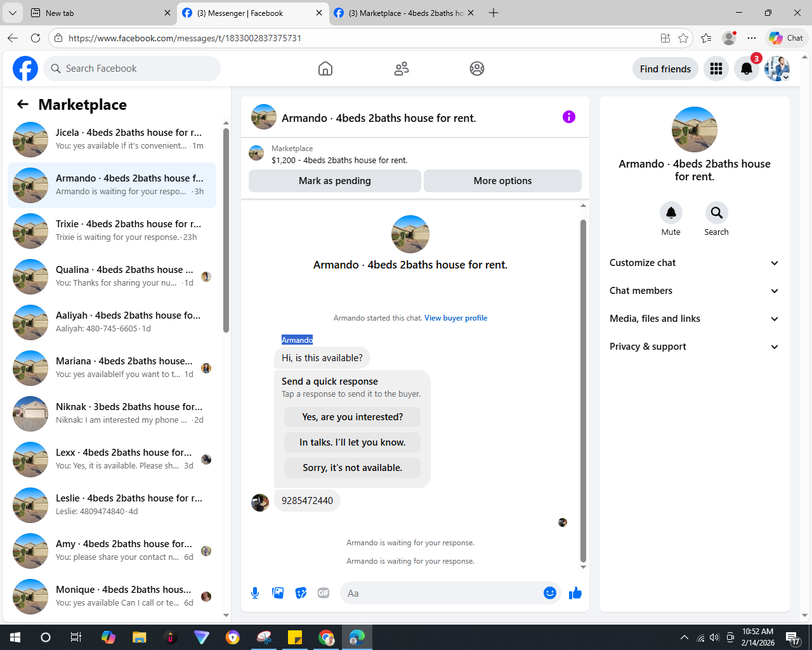This screenshot has width=812, height=650.
Task: Open the Niknak 3beds 2baths conversation
Action: pyautogui.click(x=112, y=414)
